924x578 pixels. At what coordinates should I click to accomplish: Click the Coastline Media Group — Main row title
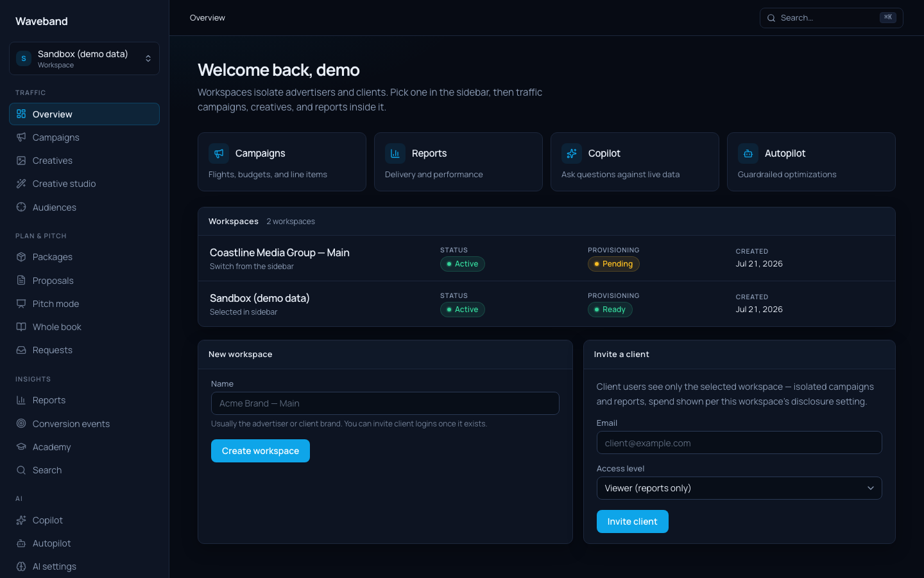pyautogui.click(x=280, y=253)
